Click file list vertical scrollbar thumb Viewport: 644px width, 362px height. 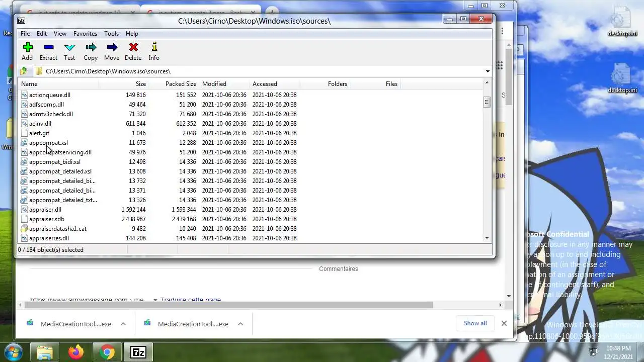coord(486,102)
